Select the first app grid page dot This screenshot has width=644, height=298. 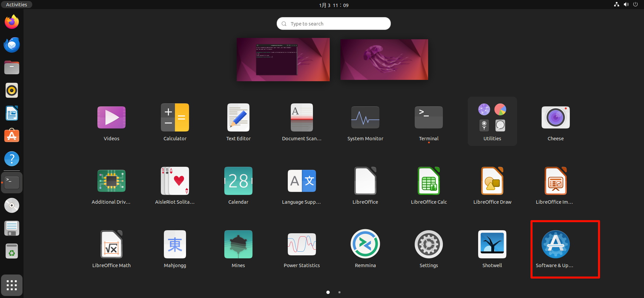(328, 292)
